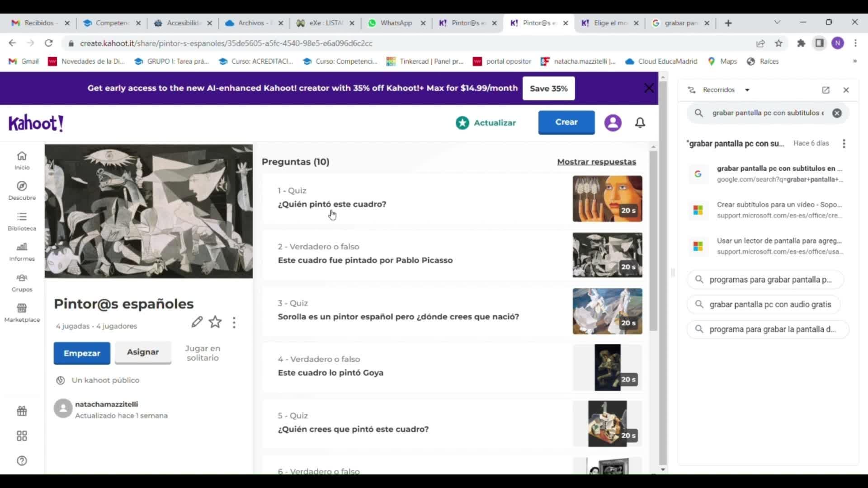Open question 3 Sorolla painting thumbnail
The image size is (868, 488).
[x=607, y=311]
